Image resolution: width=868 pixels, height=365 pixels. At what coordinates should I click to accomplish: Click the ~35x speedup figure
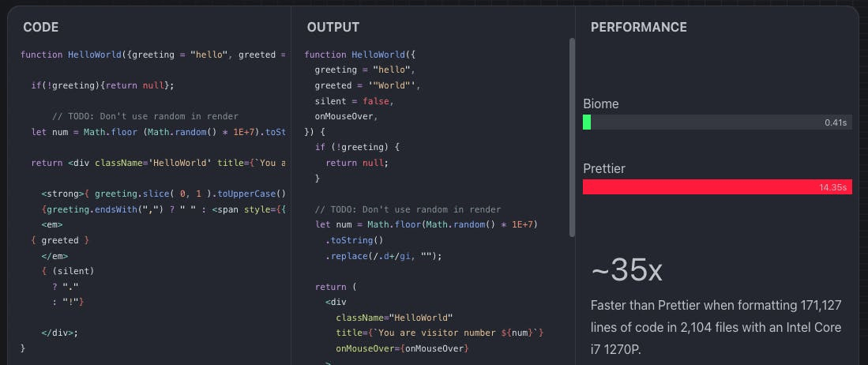(626, 271)
